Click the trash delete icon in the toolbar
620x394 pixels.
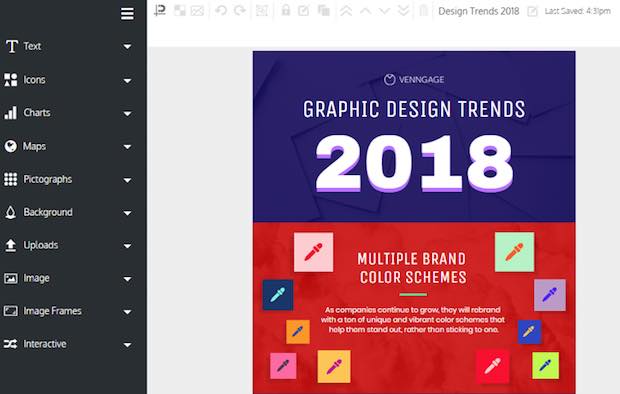tap(423, 10)
